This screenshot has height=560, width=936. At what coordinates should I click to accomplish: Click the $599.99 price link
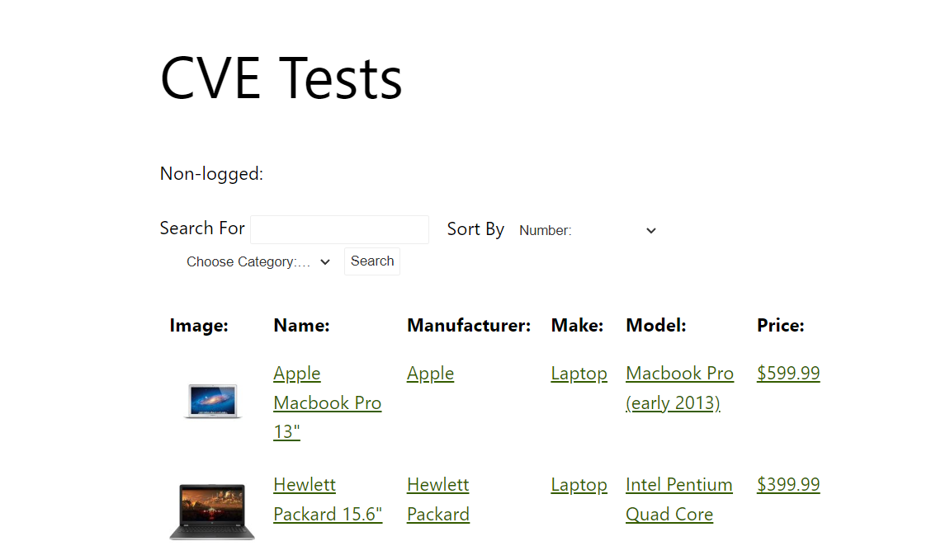[788, 374]
